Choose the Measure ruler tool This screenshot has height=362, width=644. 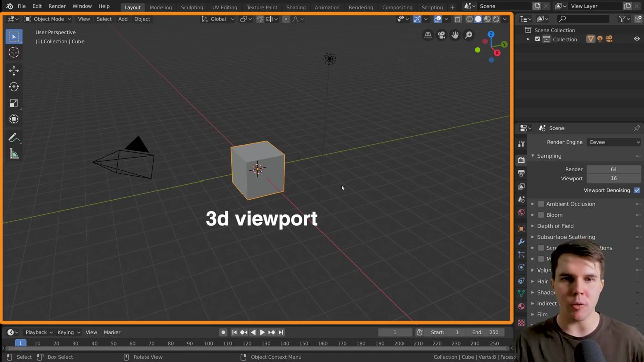point(14,154)
